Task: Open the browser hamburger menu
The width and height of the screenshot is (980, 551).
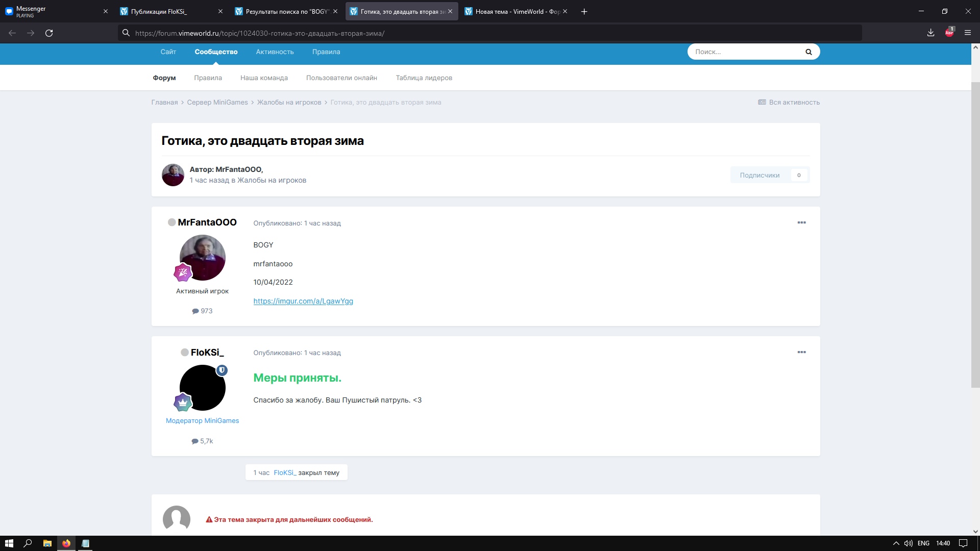Action: pos(967,33)
